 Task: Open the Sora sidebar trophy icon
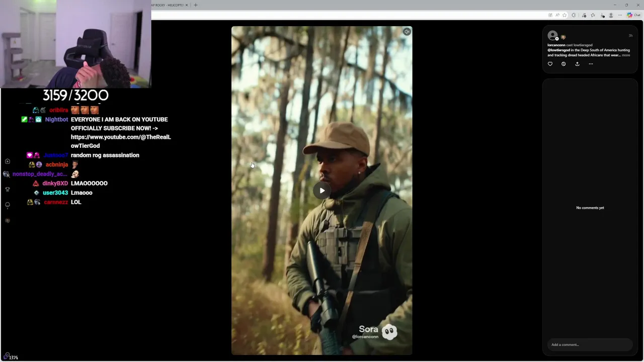(8, 189)
